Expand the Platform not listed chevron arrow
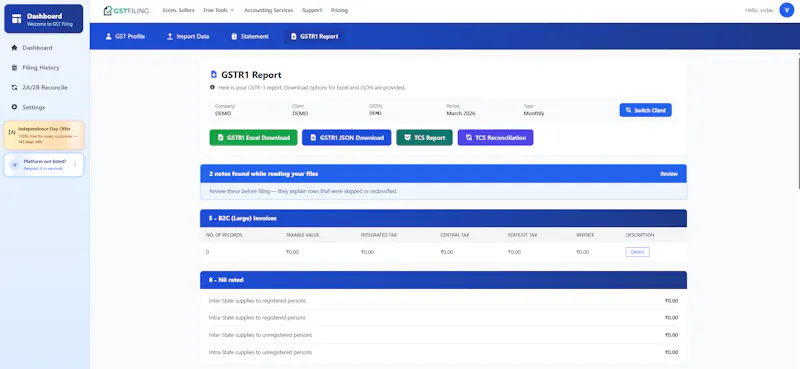 point(75,164)
